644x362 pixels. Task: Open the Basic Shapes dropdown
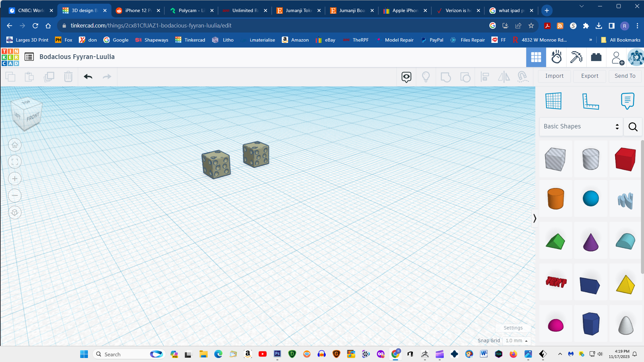point(581,126)
